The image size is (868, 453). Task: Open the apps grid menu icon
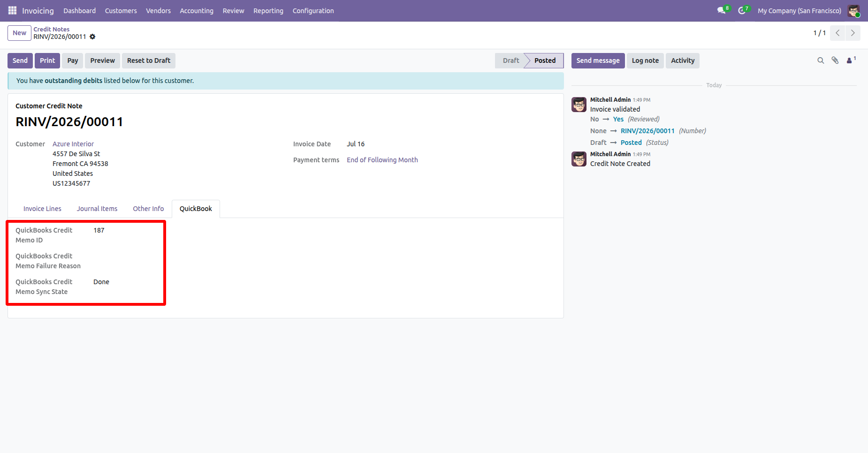[x=12, y=10]
